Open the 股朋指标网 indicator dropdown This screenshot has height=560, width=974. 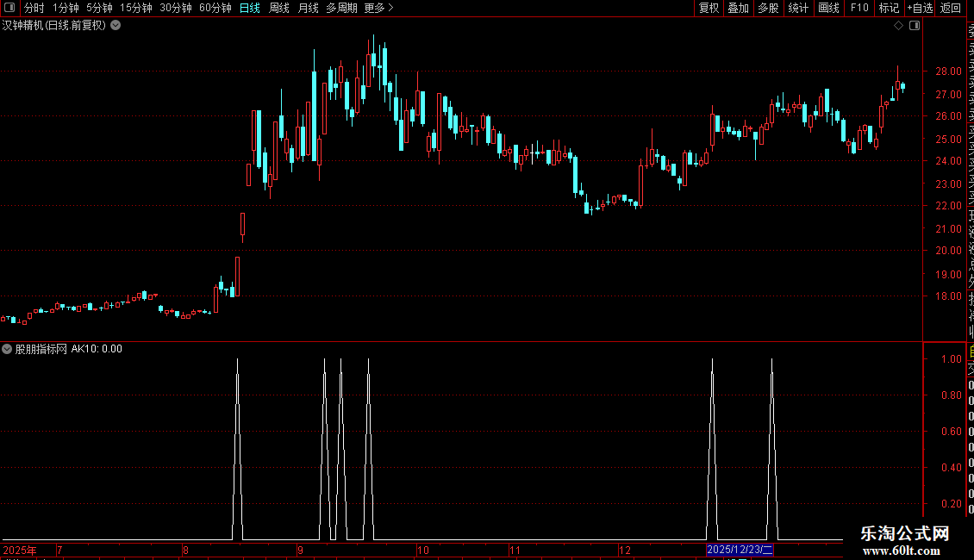pyautogui.click(x=7, y=349)
